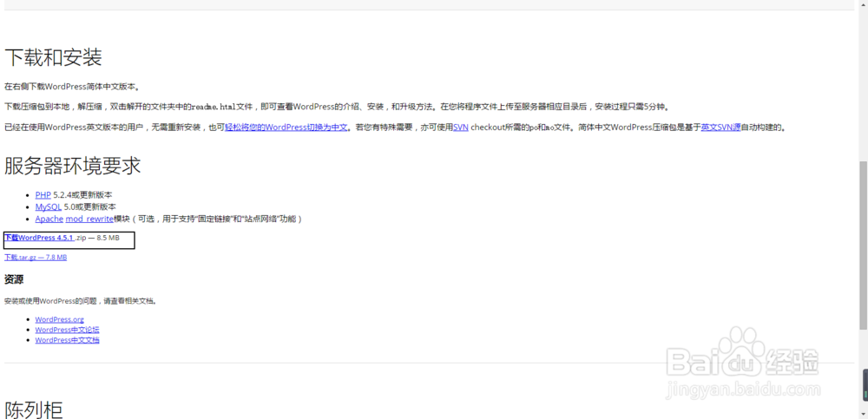Click the page vertical scrollbar thumb
The height and width of the screenshot is (419, 868).
click(x=863, y=244)
